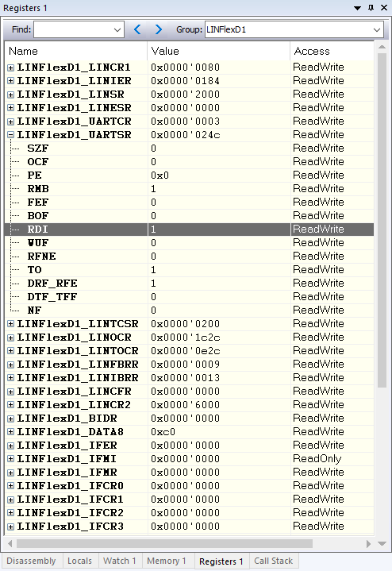Viewport: 392px width, 571px height.
Task: Expand the LINFlexD1_LINFBRR register
Action: pos(11,365)
